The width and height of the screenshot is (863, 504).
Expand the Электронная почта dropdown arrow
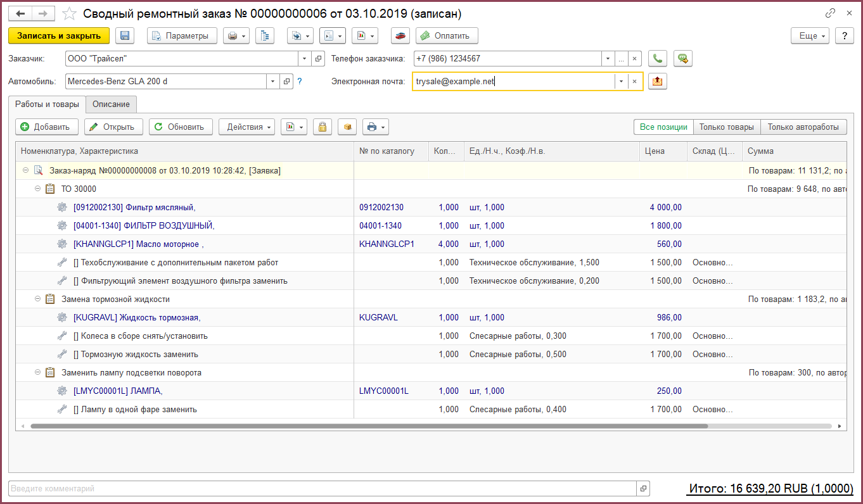click(621, 81)
